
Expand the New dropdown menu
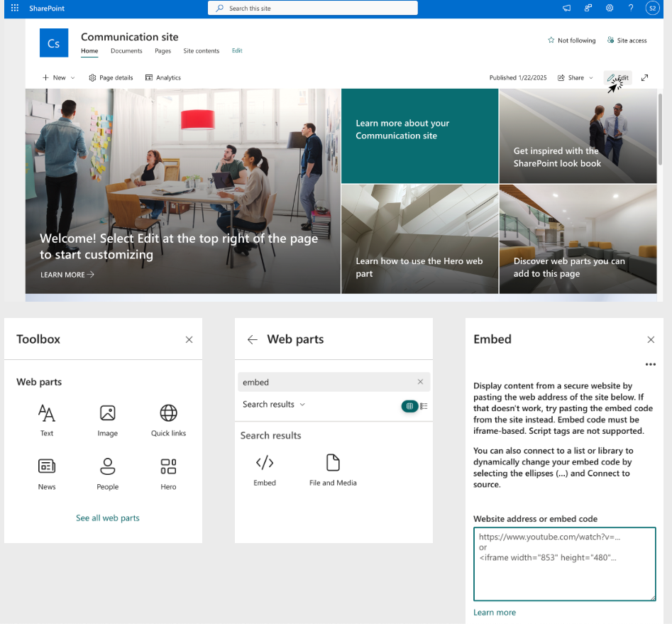coord(59,77)
